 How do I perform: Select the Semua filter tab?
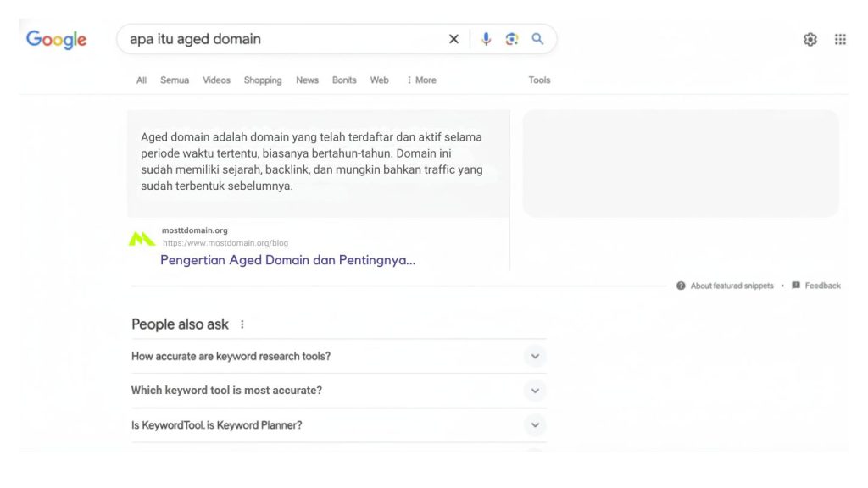tap(174, 80)
